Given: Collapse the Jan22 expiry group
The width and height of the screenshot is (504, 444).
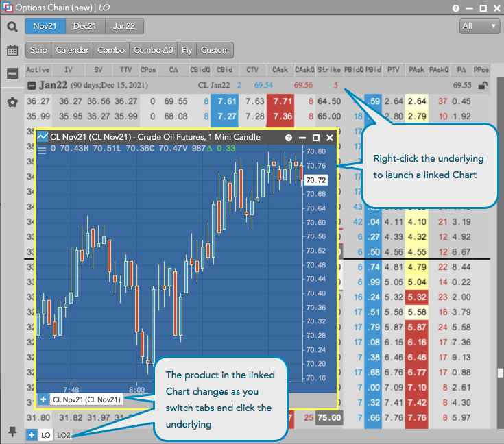Looking at the screenshot, I should pyautogui.click(x=32, y=86).
